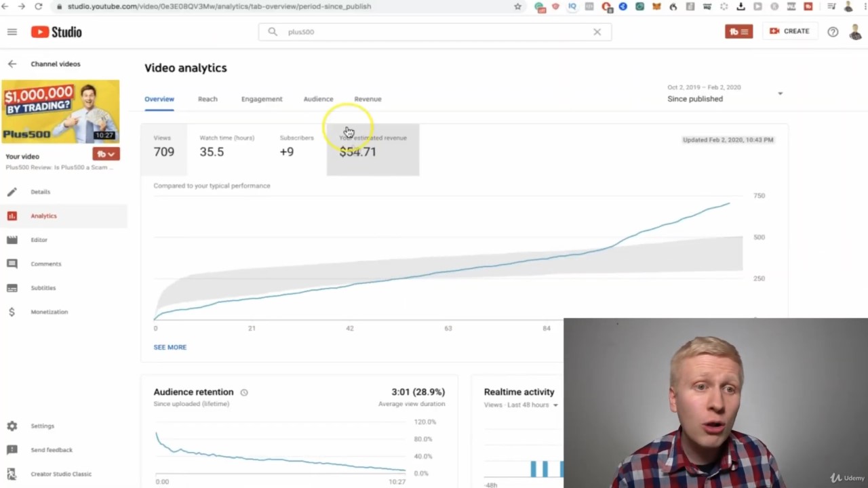Click the search magnifier icon

click(273, 32)
